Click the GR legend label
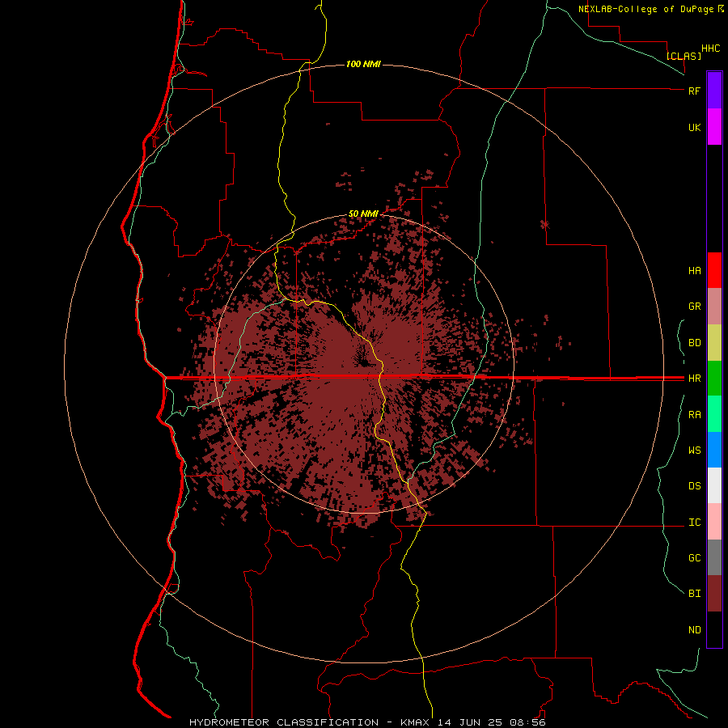This screenshot has width=728, height=728. tap(694, 307)
